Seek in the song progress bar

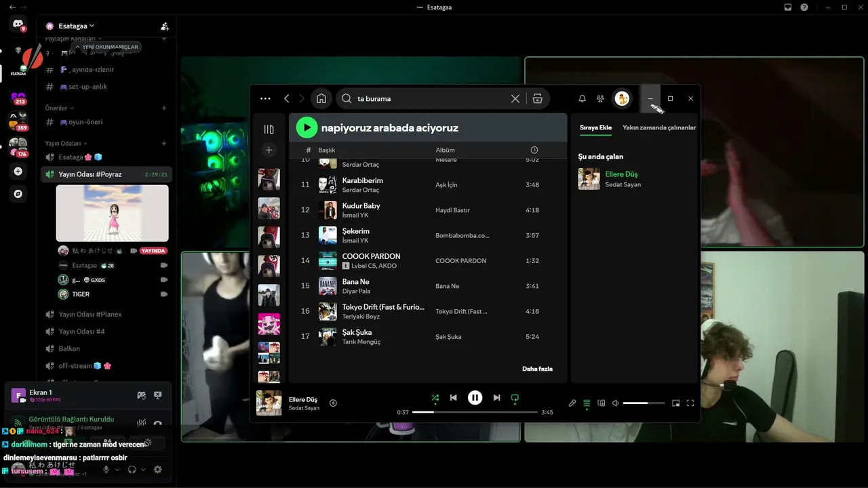pos(475,412)
